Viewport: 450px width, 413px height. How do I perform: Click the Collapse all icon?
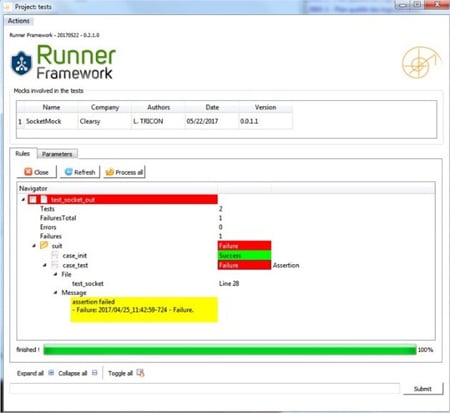click(95, 373)
